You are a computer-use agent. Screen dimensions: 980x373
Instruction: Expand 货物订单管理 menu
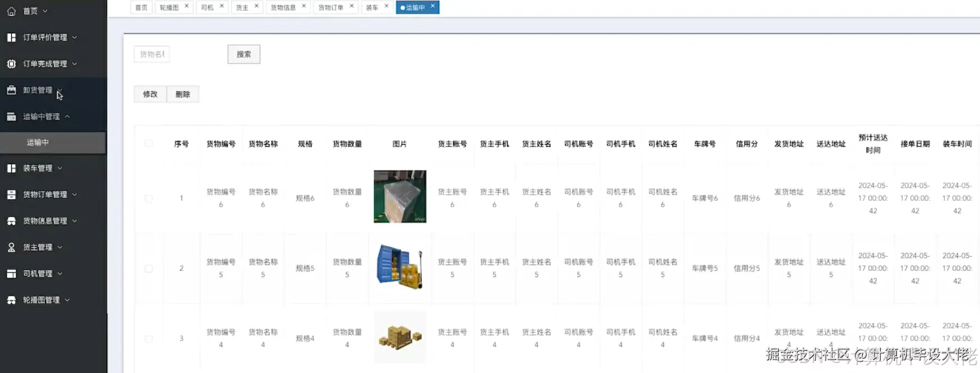tap(74, 195)
